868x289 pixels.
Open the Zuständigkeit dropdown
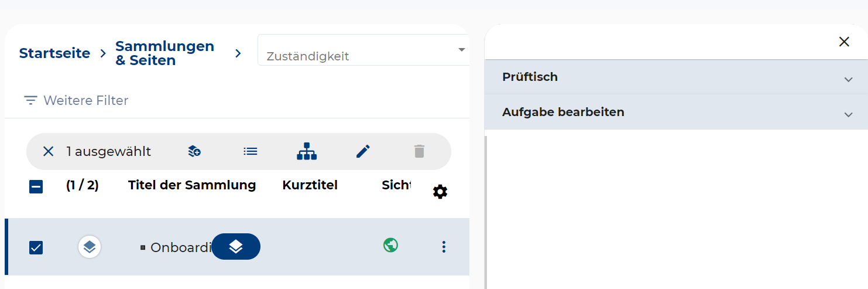click(363, 50)
